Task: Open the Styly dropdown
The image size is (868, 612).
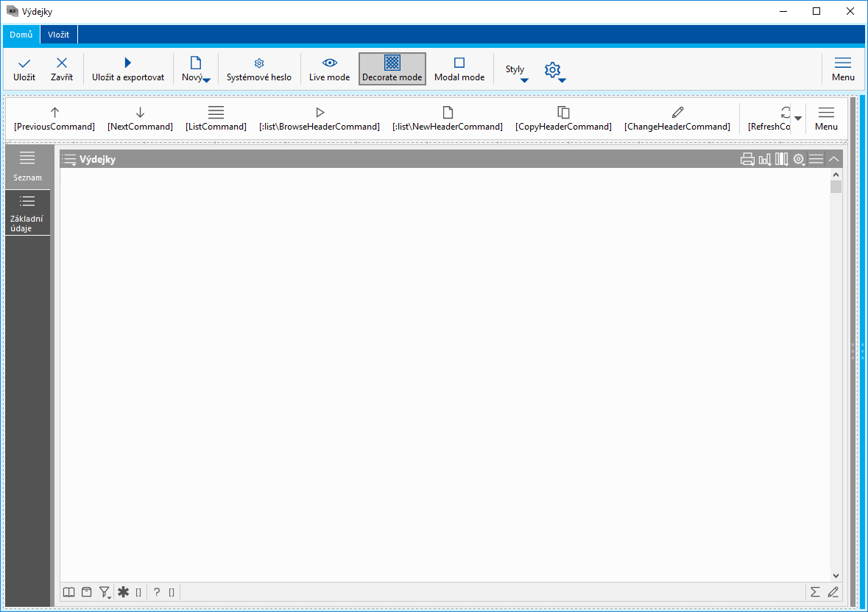Action: 516,71
